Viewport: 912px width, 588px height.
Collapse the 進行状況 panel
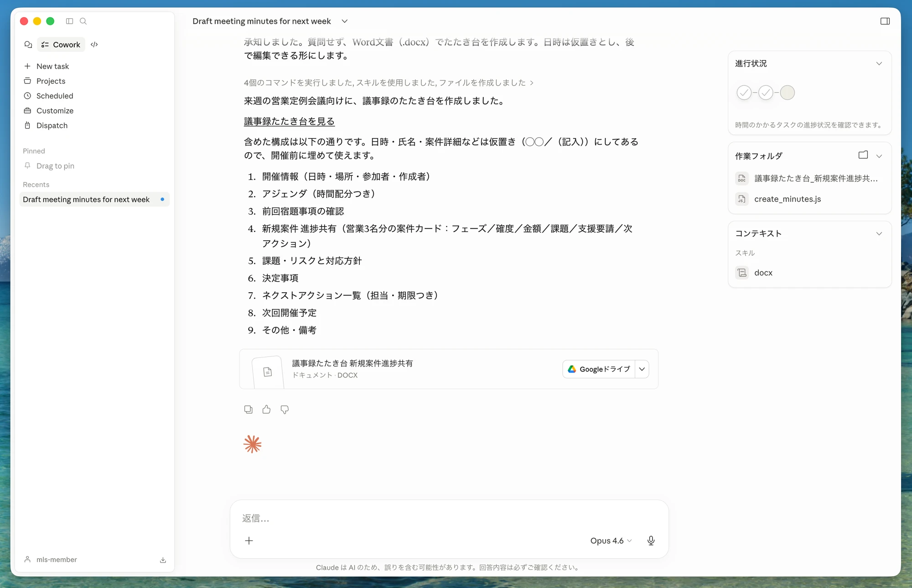879,63
